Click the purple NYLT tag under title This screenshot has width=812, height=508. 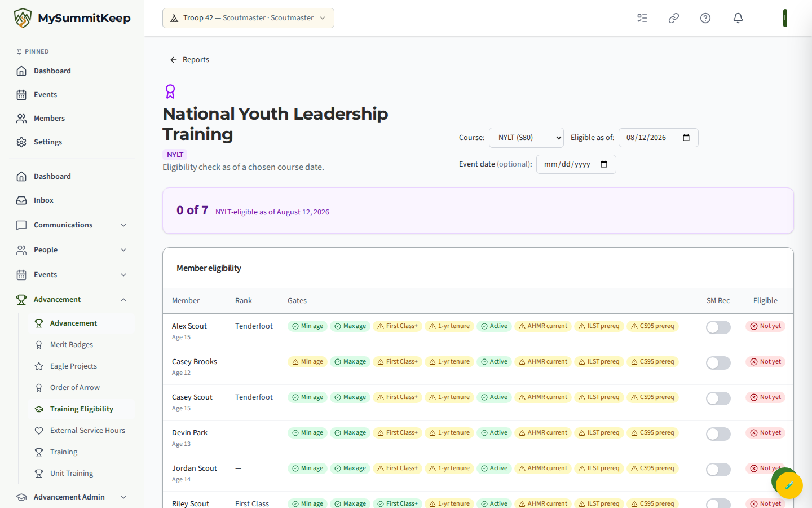click(x=175, y=155)
